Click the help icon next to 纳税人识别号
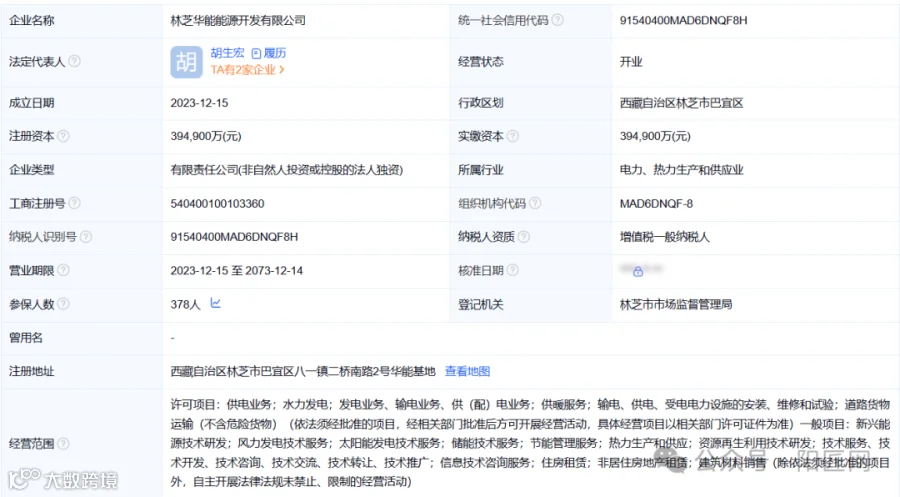The height and width of the screenshot is (497, 900). pos(86,236)
